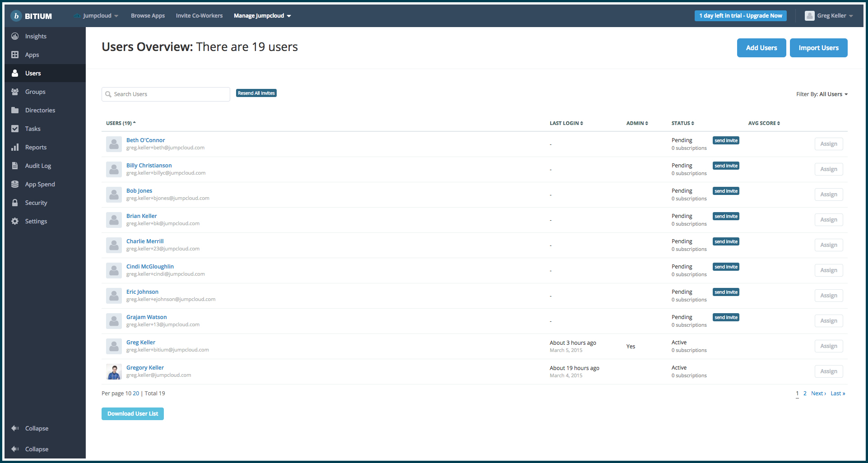The height and width of the screenshot is (463, 868).
Task: Sort users by Status column header
Action: [682, 123]
